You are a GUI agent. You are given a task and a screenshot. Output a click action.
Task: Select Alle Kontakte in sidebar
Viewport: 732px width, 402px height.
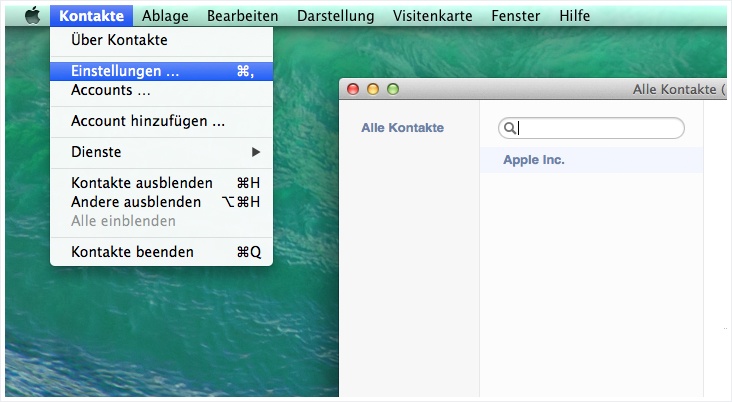coord(402,128)
